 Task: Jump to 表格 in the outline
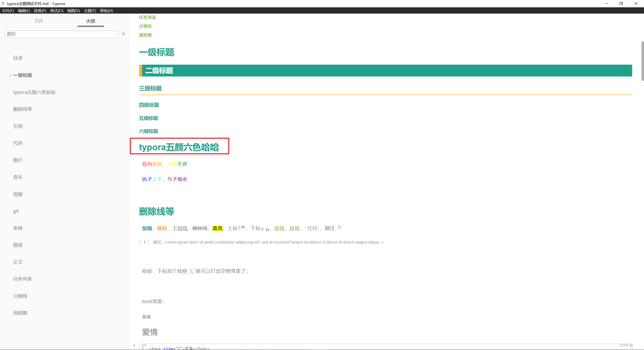(x=18, y=228)
